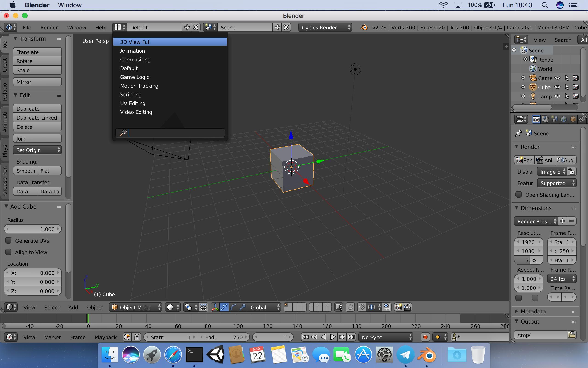Image resolution: width=588 pixels, height=368 pixels.
Task: Open the World properties tab icon
Action: (564, 119)
